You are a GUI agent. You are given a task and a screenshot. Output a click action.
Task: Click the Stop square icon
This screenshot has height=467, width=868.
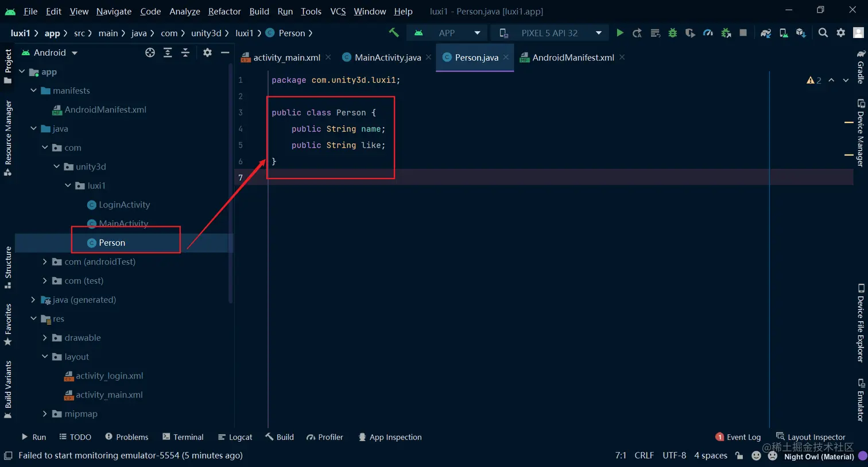743,33
